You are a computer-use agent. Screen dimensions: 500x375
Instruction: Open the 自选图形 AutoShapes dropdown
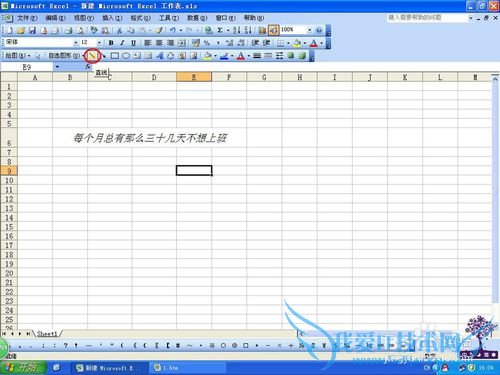65,56
